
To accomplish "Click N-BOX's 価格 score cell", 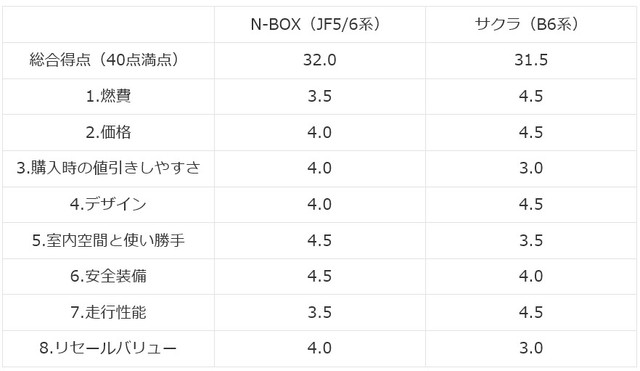I will (320, 132).
